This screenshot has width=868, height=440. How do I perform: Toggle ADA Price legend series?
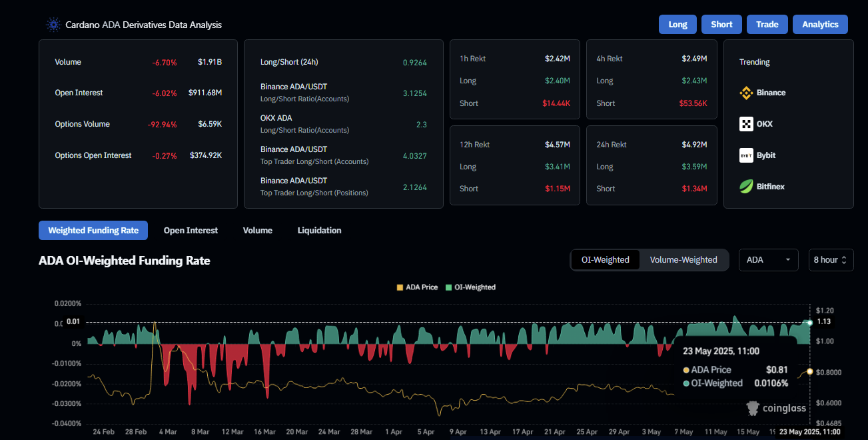(417, 287)
